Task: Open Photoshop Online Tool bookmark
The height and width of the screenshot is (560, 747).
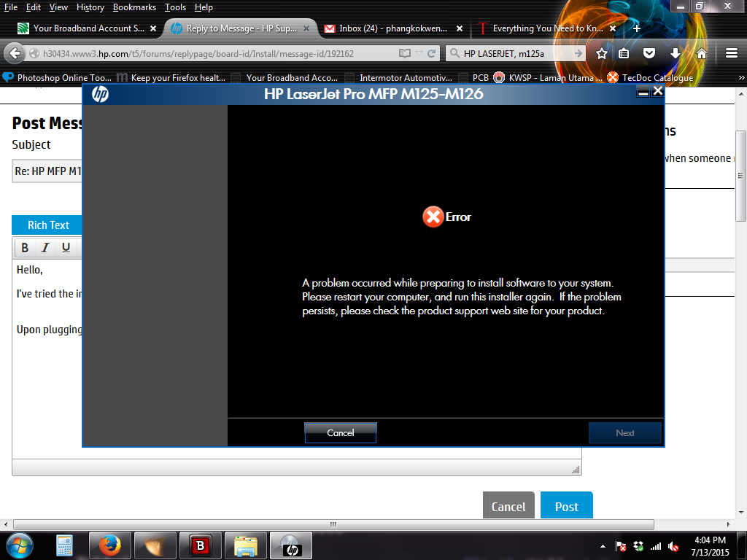Action: click(x=57, y=77)
